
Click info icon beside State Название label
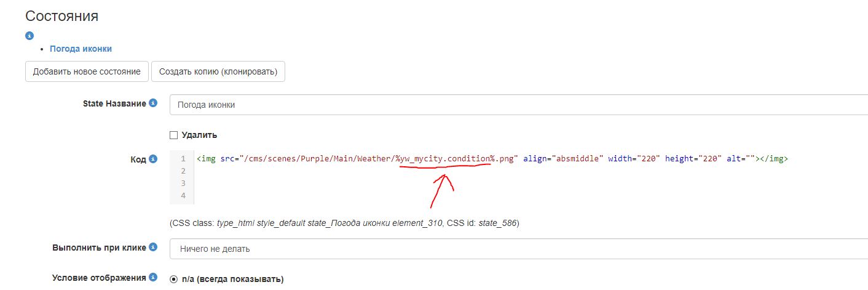153,103
